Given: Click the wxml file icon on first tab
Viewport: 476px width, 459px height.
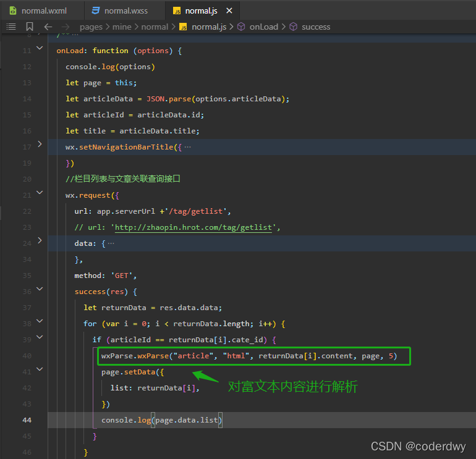Looking at the screenshot, I should [13, 11].
